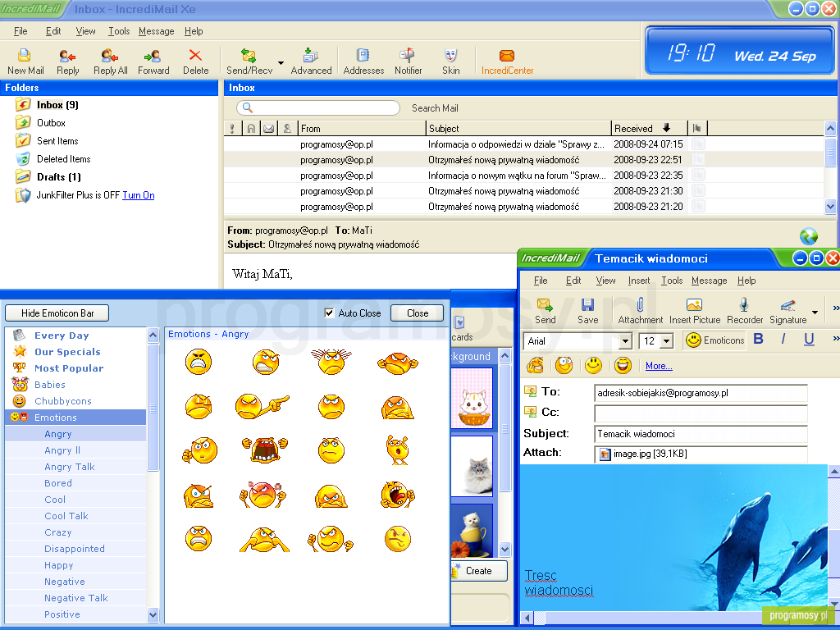
Task: Click the Reply All toolbar icon
Action: click(x=110, y=62)
